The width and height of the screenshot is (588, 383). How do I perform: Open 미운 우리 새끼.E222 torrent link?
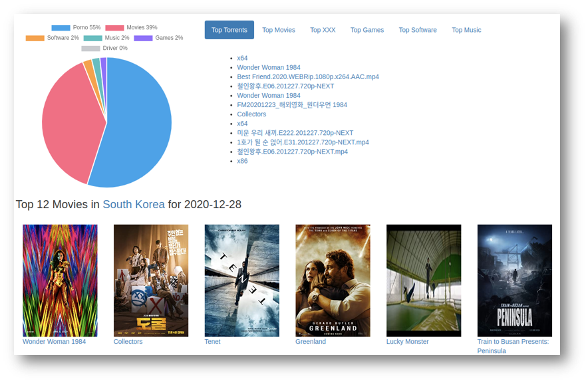click(x=295, y=133)
